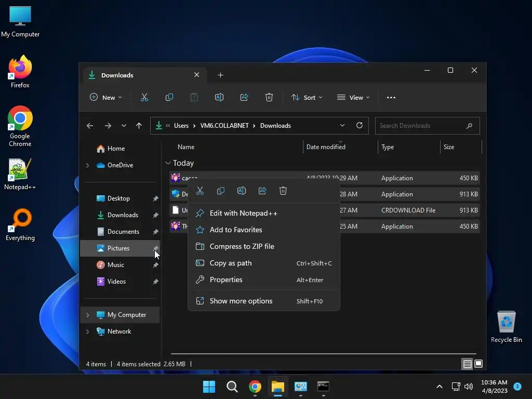This screenshot has width=532, height=399.
Task: Click VM6.COLLABNET in breadcrumb
Action: pyautogui.click(x=224, y=126)
